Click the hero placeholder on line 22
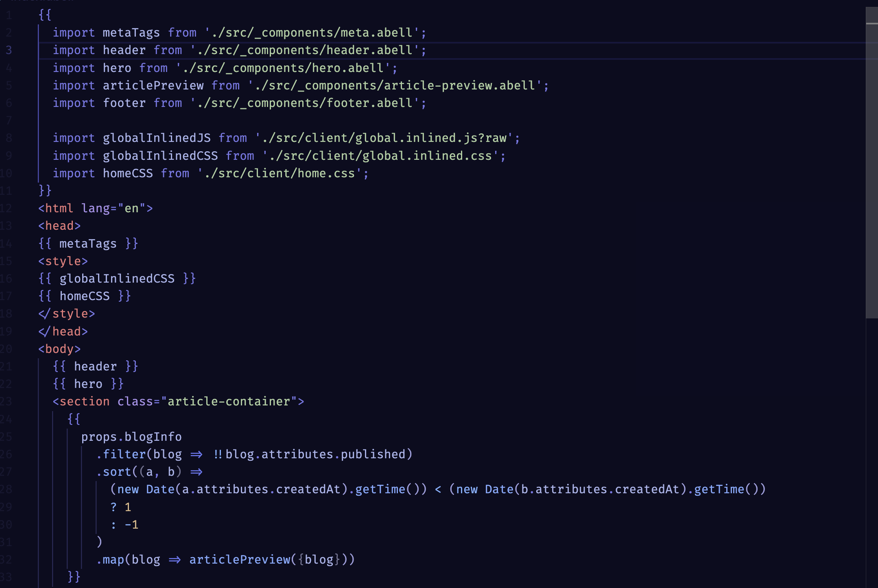This screenshot has height=588, width=878. tap(88, 383)
